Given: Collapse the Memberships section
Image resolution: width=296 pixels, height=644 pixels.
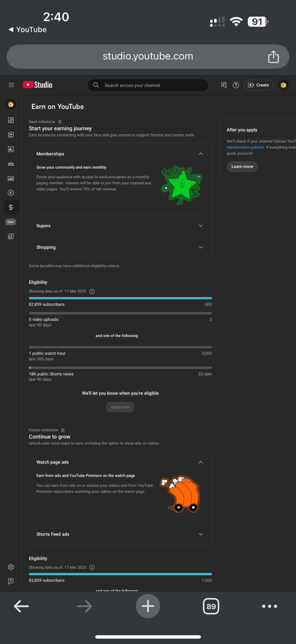Looking at the screenshot, I should pos(201,154).
